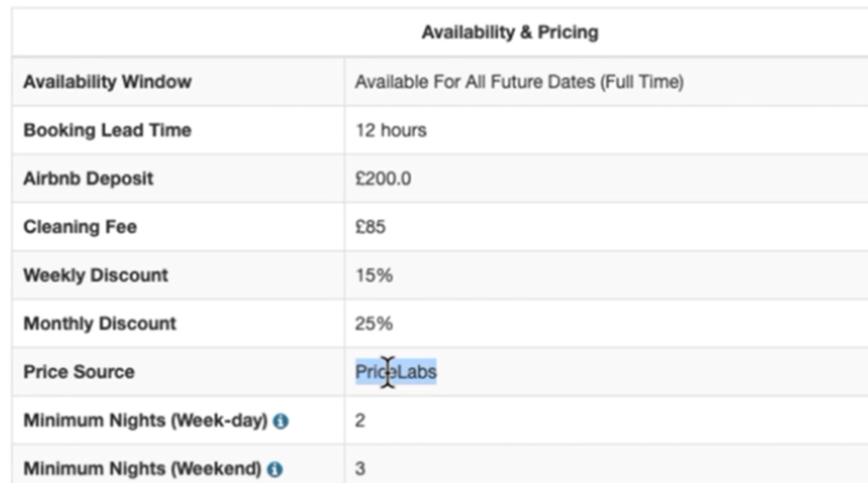
Task: Select the 25% monthly discount value
Action: coord(374,324)
